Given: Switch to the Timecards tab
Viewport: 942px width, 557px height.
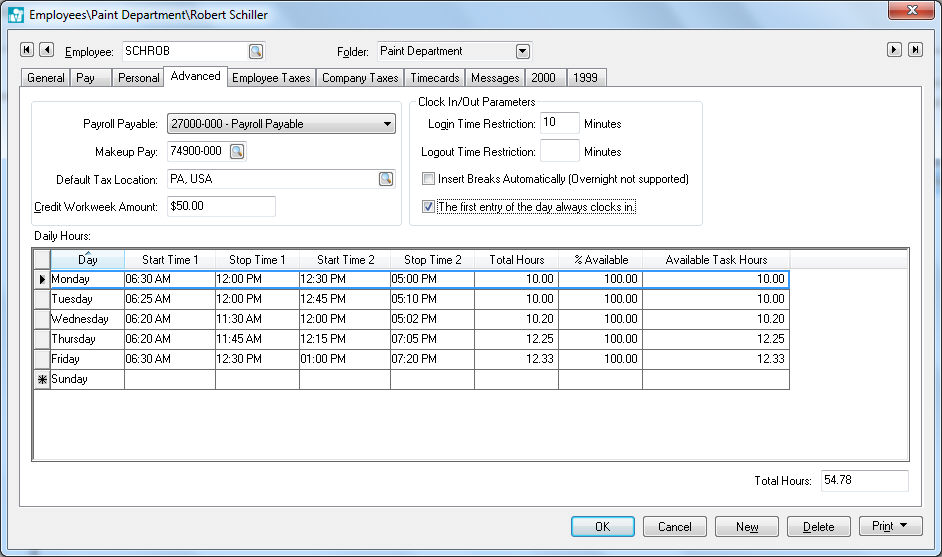Looking at the screenshot, I should pyautogui.click(x=435, y=77).
